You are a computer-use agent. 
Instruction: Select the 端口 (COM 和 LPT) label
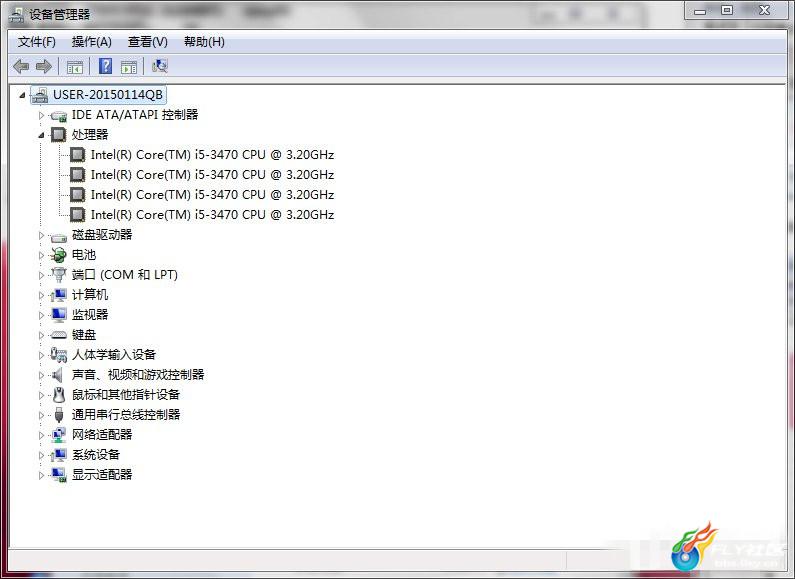(125, 275)
